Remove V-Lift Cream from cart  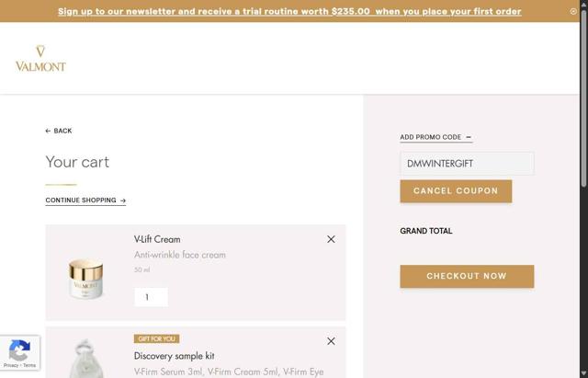(331, 239)
